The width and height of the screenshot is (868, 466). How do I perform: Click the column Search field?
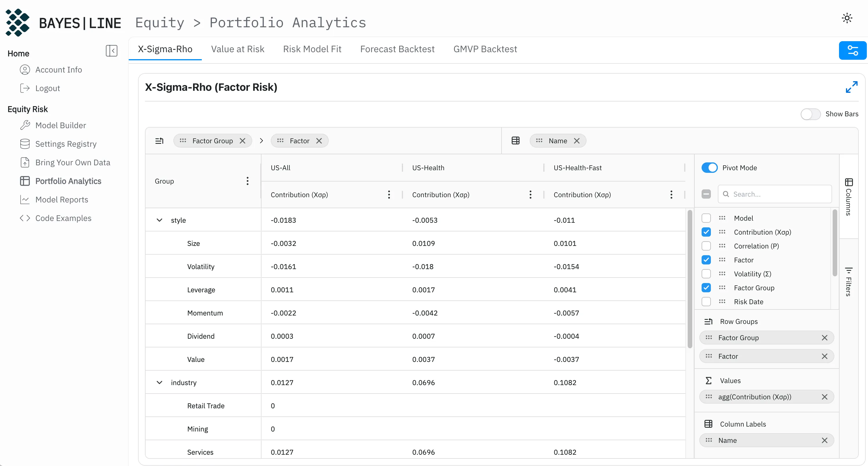coord(778,194)
